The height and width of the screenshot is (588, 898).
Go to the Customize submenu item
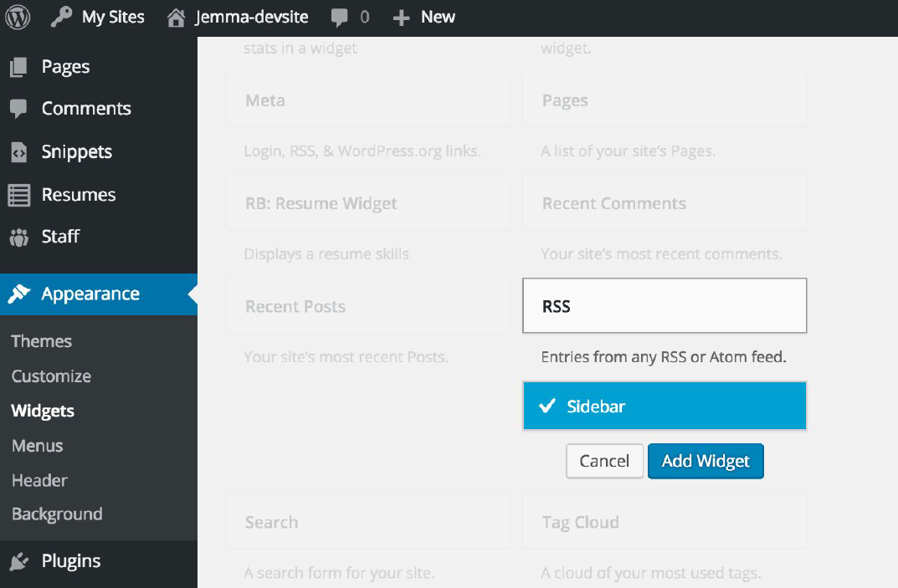point(51,376)
